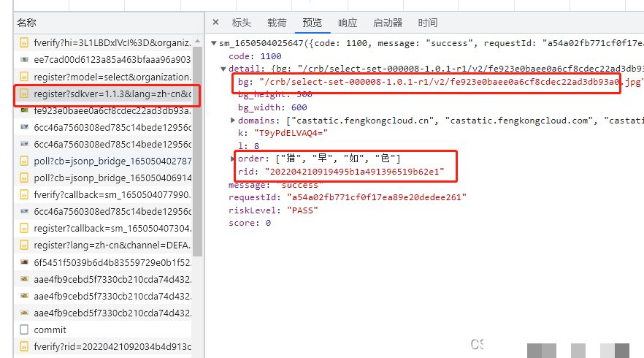Select poll?cb=jsonp_bridge_165050406914 request

(x=103, y=178)
